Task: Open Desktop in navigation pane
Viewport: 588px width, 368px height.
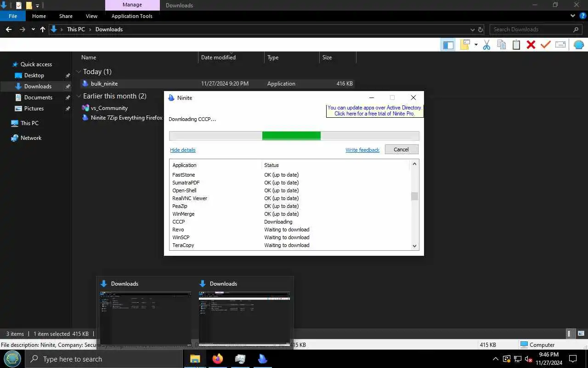Action: click(34, 75)
